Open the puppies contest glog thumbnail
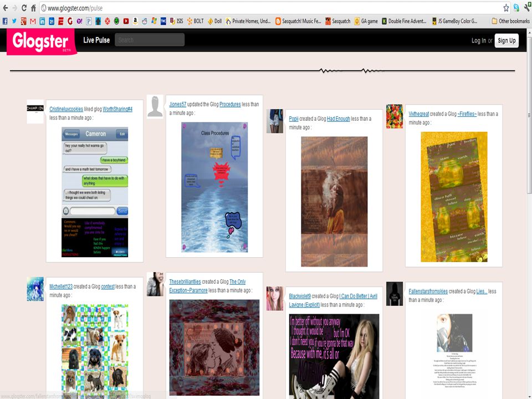The image size is (532, 399). point(95,351)
